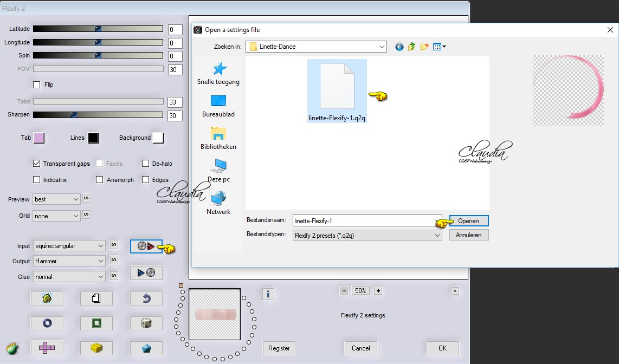This screenshot has height=364, width=619.
Task: Open the Preview quality dropdown
Action: click(56, 199)
